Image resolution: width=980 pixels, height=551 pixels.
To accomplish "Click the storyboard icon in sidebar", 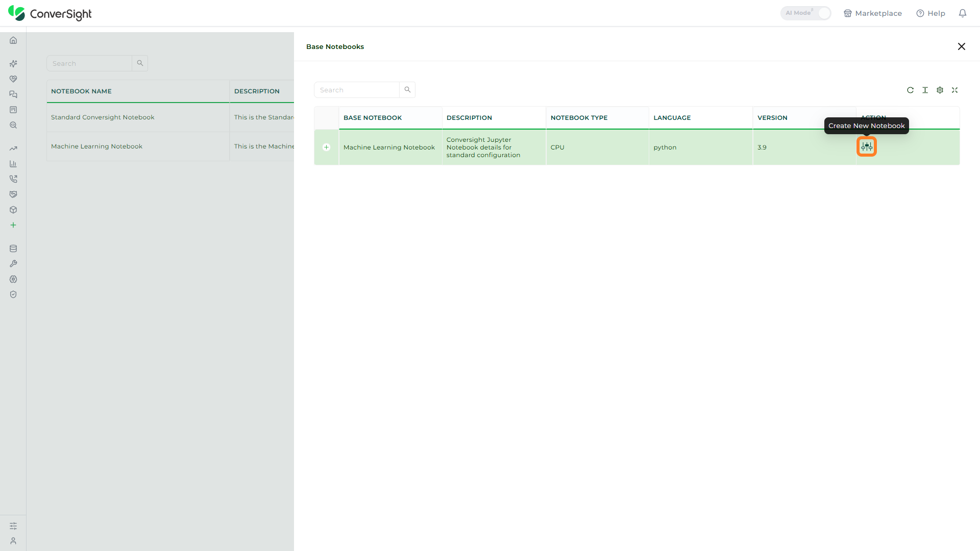I will click(13, 110).
